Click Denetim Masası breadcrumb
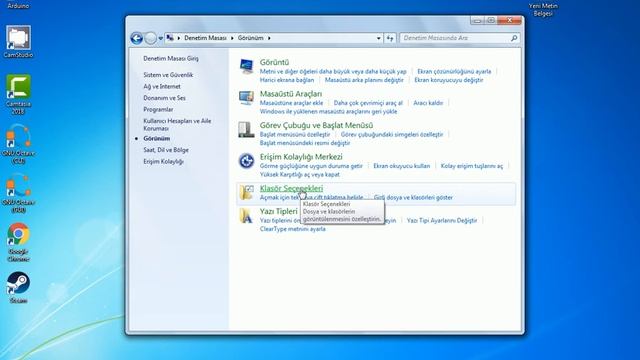The width and height of the screenshot is (640, 360). coord(205,38)
